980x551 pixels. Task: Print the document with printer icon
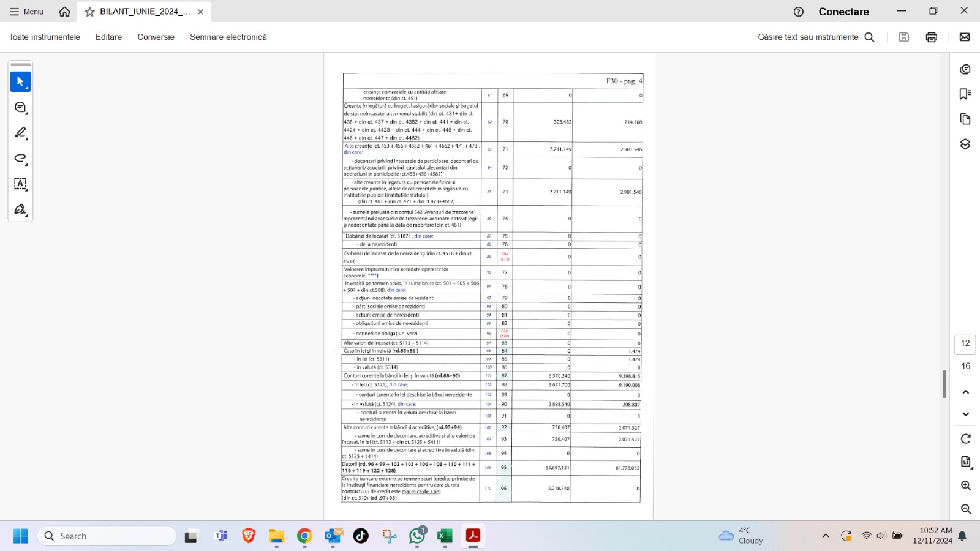click(931, 37)
